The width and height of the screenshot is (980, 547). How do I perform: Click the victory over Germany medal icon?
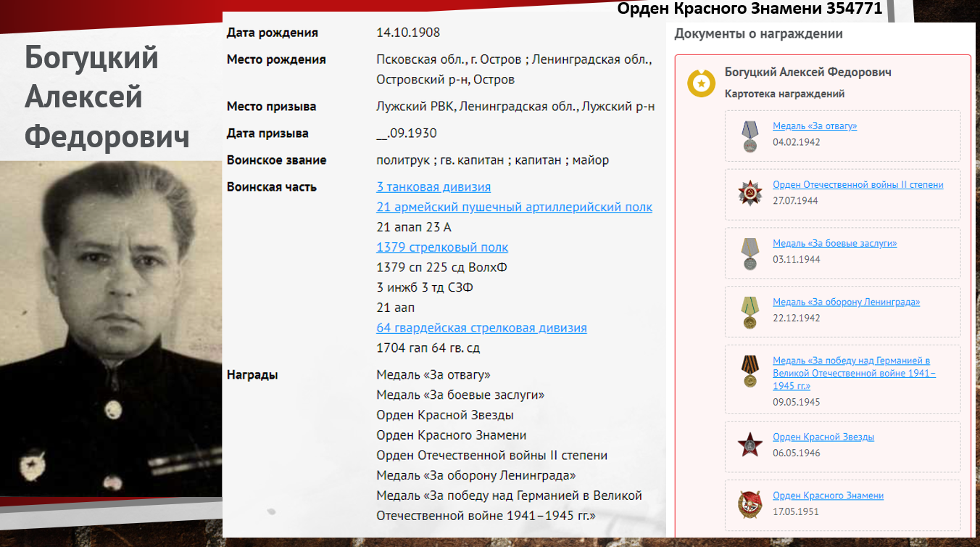click(749, 371)
